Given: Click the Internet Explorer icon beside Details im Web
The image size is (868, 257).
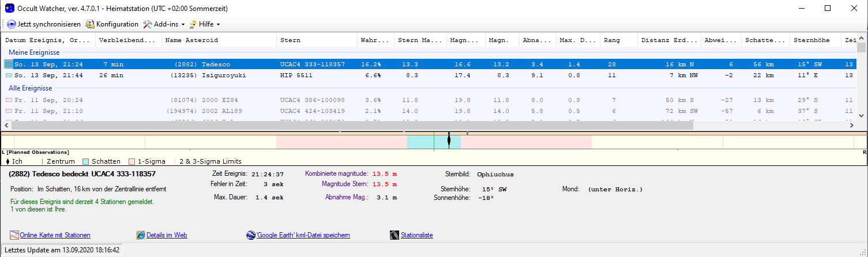Looking at the screenshot, I should click(x=140, y=235).
